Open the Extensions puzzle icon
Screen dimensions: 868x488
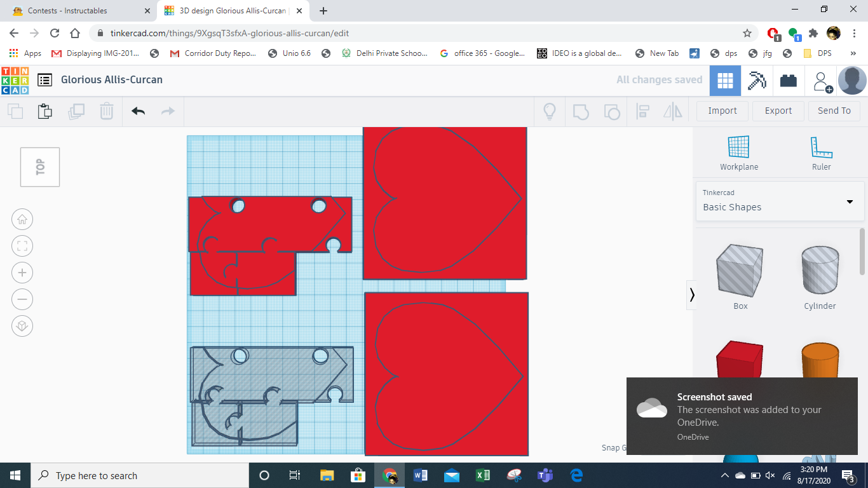click(813, 33)
